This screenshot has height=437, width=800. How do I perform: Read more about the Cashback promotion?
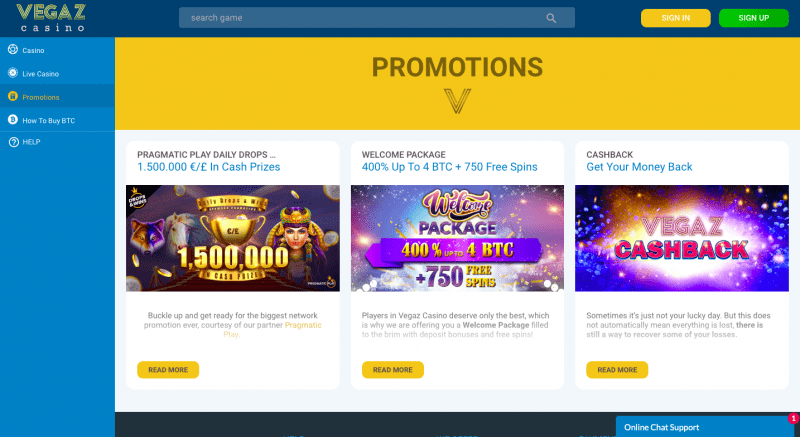(x=617, y=370)
